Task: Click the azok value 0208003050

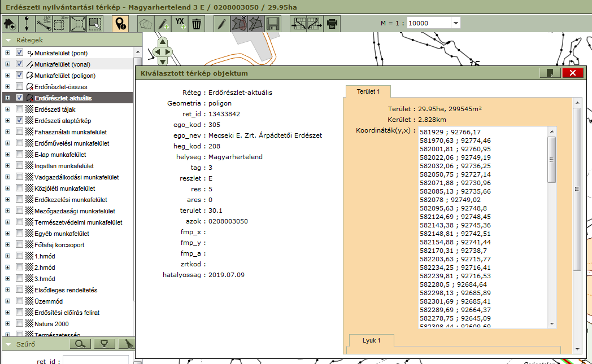Action: tap(228, 221)
